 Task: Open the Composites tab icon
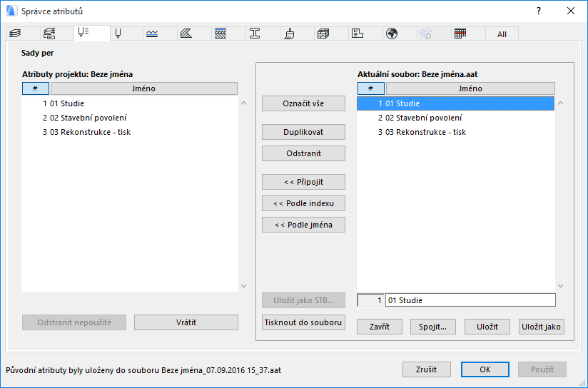click(220, 34)
